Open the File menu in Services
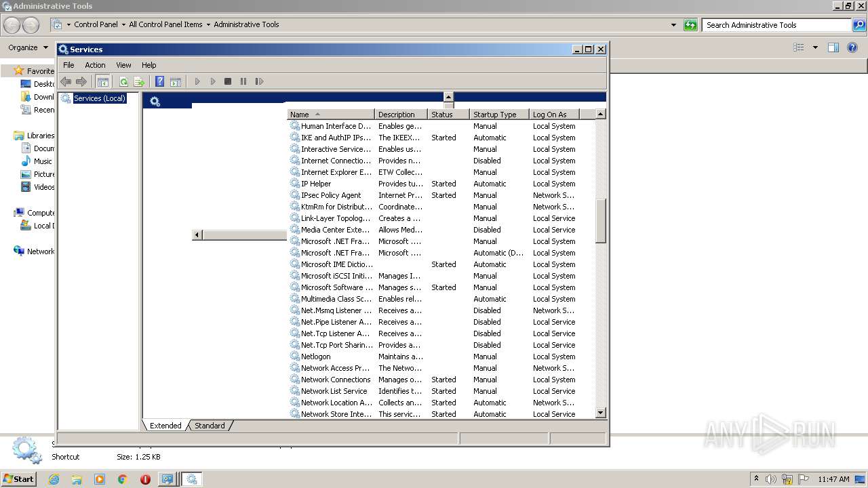 [x=68, y=65]
